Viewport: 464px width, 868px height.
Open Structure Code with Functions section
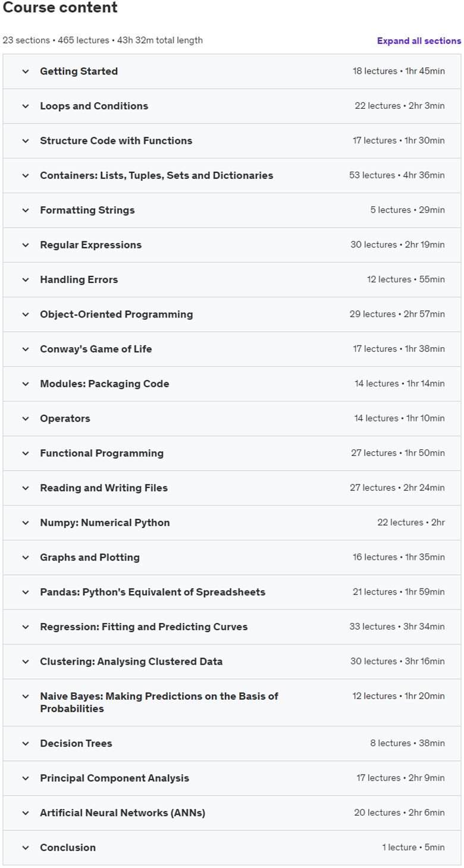(x=232, y=141)
